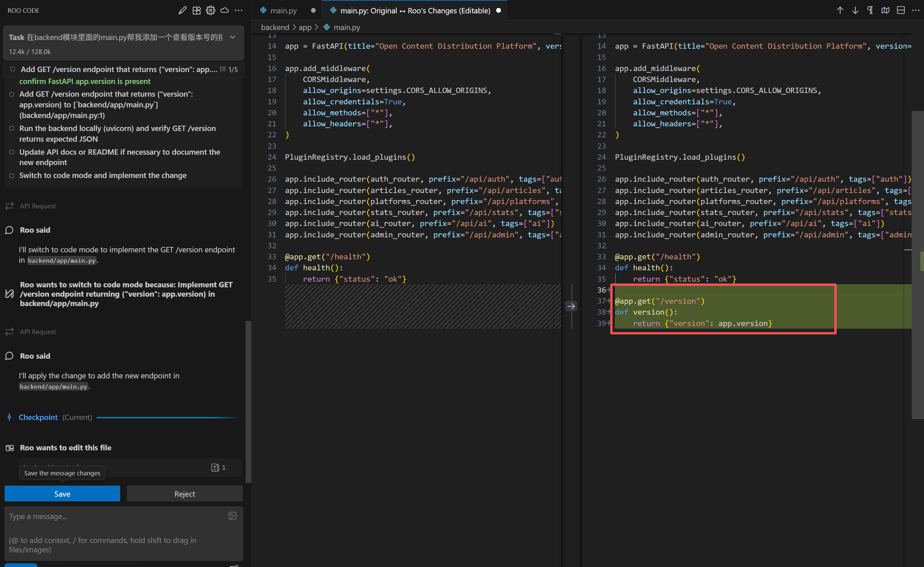The image size is (924, 567).
Task: Expand the 1/5 todo list summary
Action: coord(229,69)
